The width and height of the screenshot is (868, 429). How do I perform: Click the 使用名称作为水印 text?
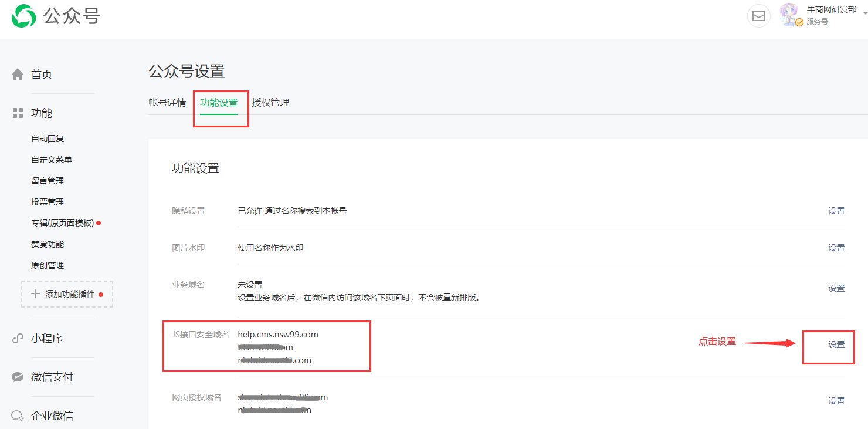coord(270,248)
